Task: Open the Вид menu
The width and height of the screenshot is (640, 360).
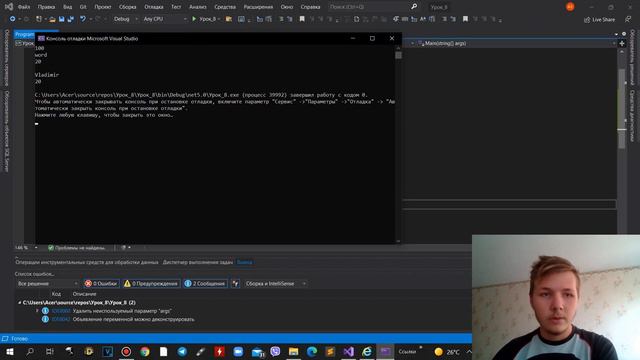Action: [x=67, y=7]
